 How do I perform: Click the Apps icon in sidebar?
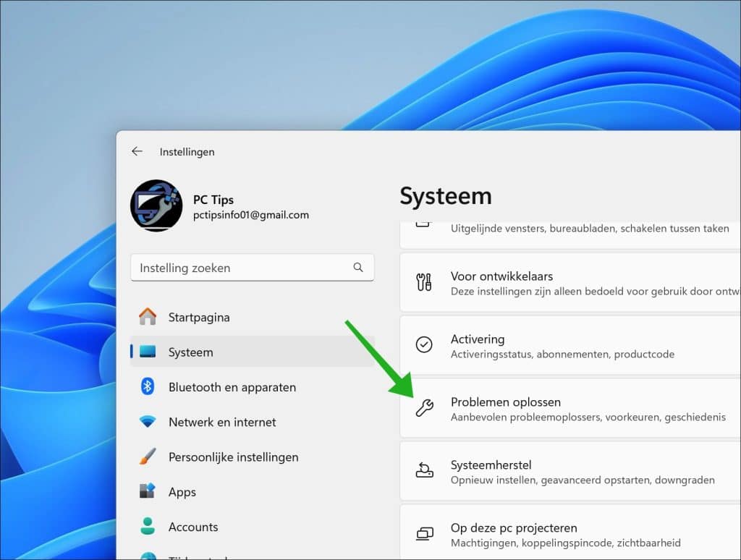[148, 491]
